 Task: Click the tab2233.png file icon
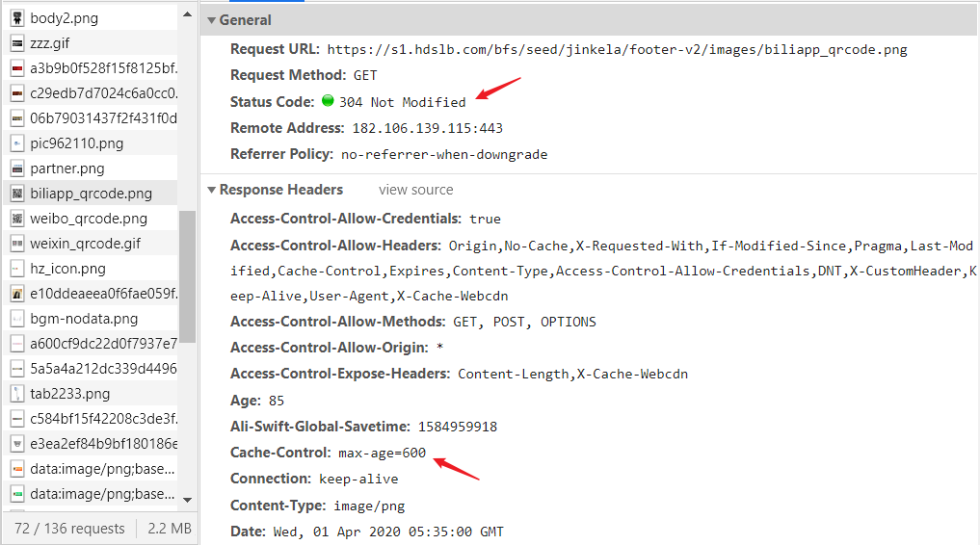[x=17, y=394]
